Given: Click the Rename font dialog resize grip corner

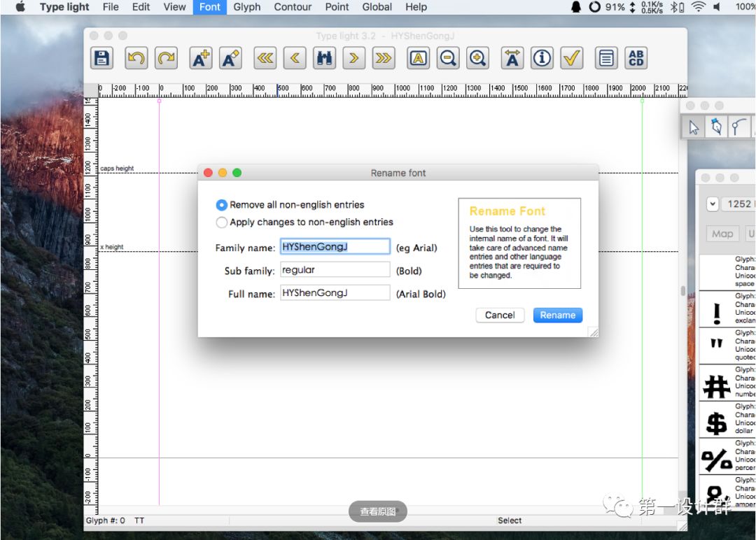Looking at the screenshot, I should (x=594, y=332).
